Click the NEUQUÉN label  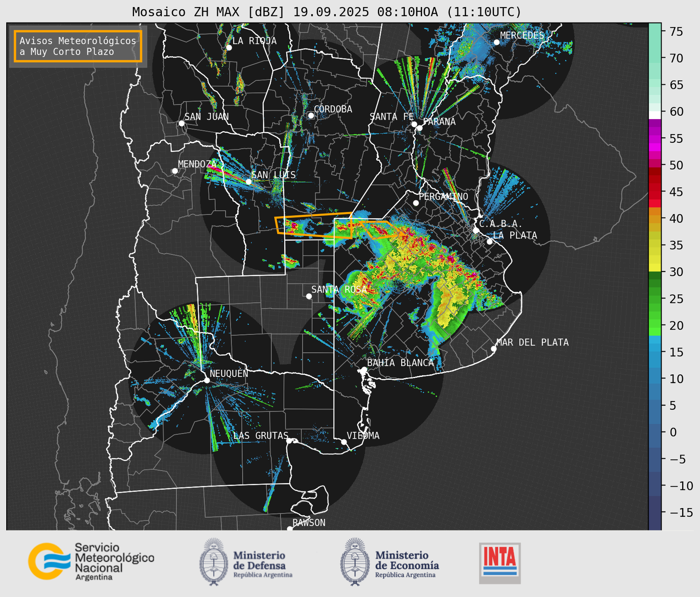229,373
